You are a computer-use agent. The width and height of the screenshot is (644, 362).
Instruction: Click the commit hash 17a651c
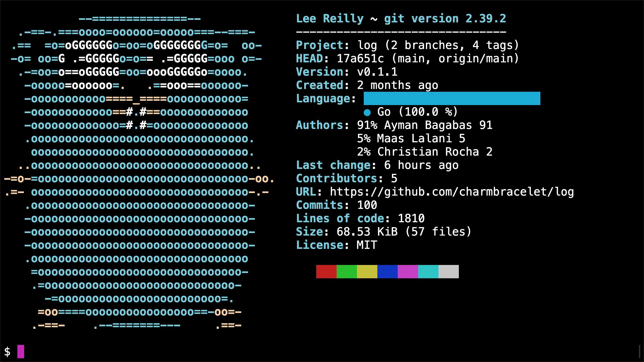click(360, 59)
